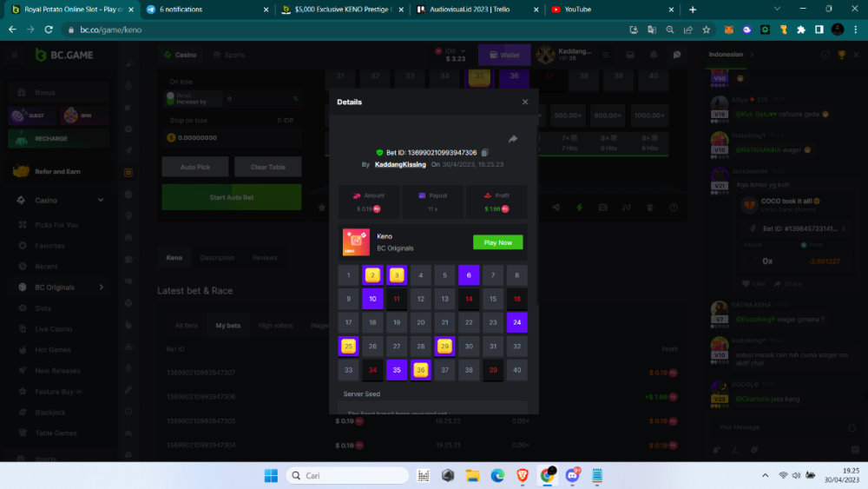Click the share arrow icon in Details
This screenshot has height=489, width=868.
click(513, 139)
